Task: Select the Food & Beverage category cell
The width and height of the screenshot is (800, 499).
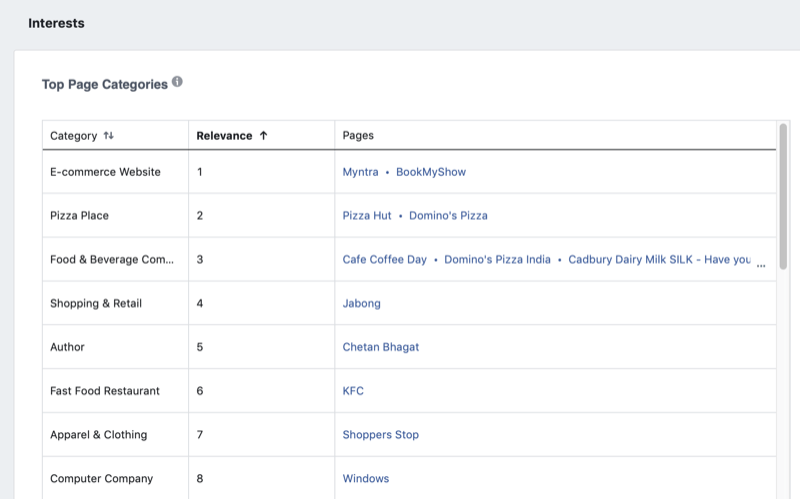Action: (112, 260)
